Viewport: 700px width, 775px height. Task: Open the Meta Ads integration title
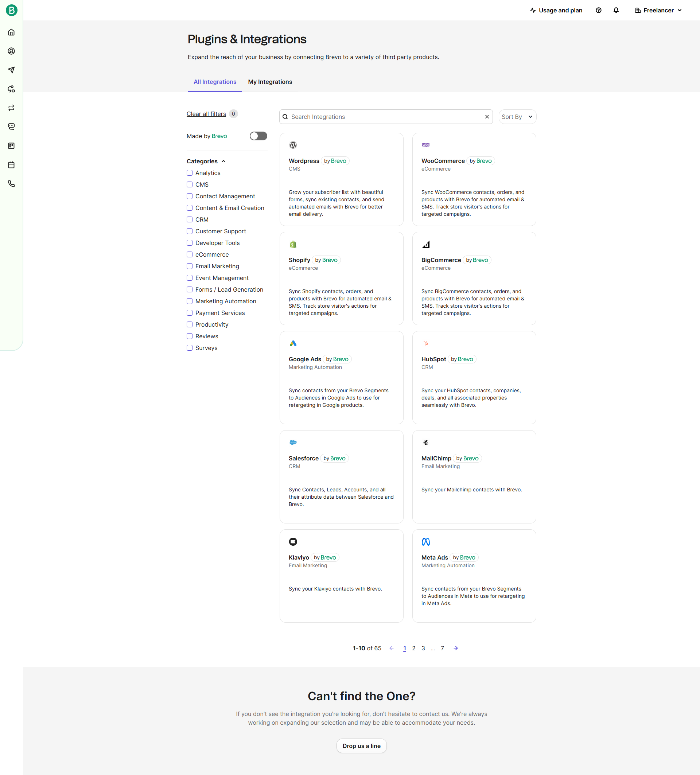pyautogui.click(x=435, y=558)
